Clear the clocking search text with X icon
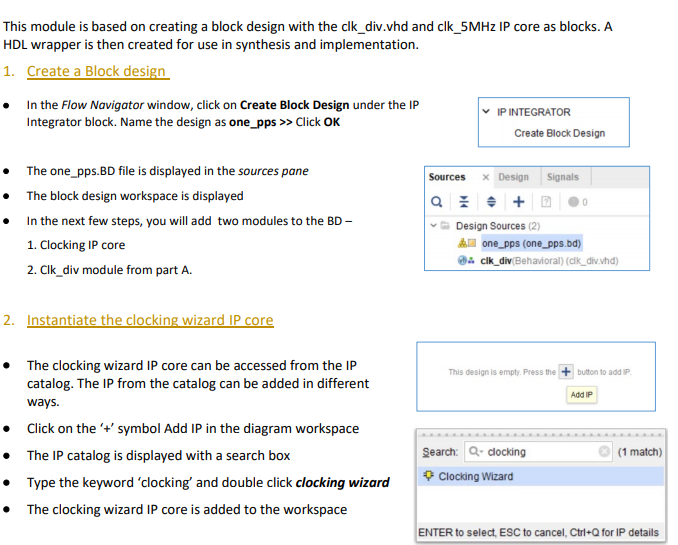 click(x=604, y=452)
